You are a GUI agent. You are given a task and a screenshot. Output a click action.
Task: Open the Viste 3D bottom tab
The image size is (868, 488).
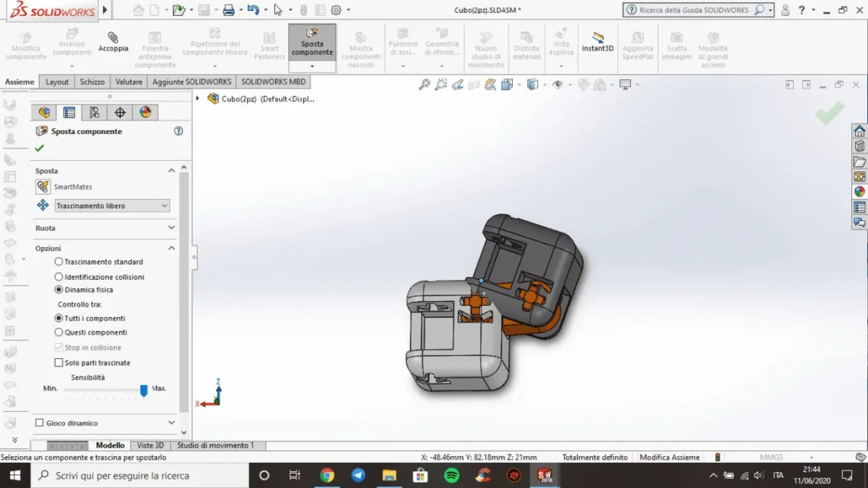pyautogui.click(x=150, y=445)
